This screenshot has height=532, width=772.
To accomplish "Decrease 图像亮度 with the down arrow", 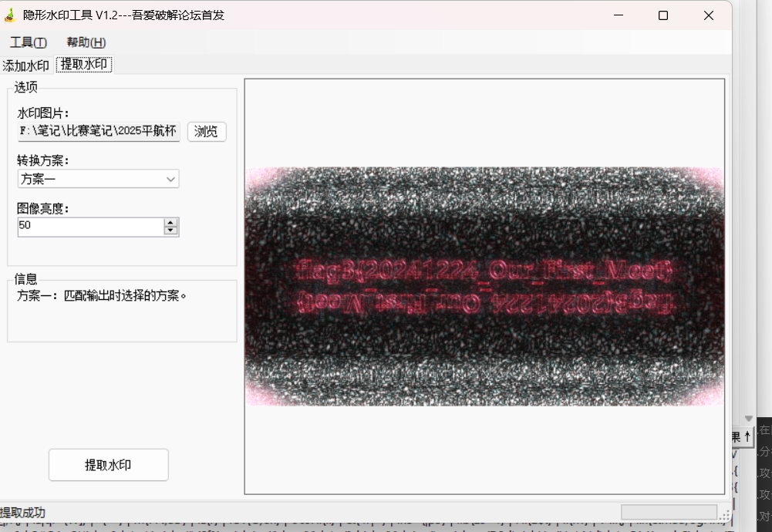I will pyautogui.click(x=171, y=231).
